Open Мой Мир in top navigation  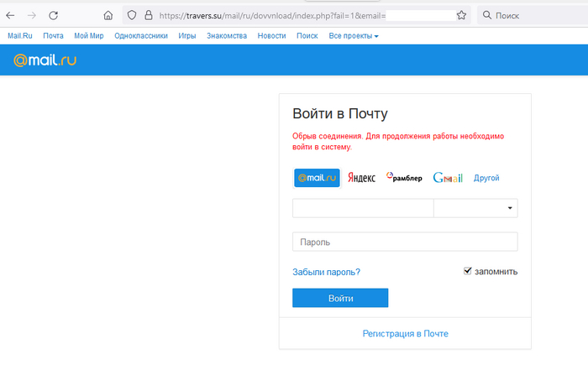point(89,36)
